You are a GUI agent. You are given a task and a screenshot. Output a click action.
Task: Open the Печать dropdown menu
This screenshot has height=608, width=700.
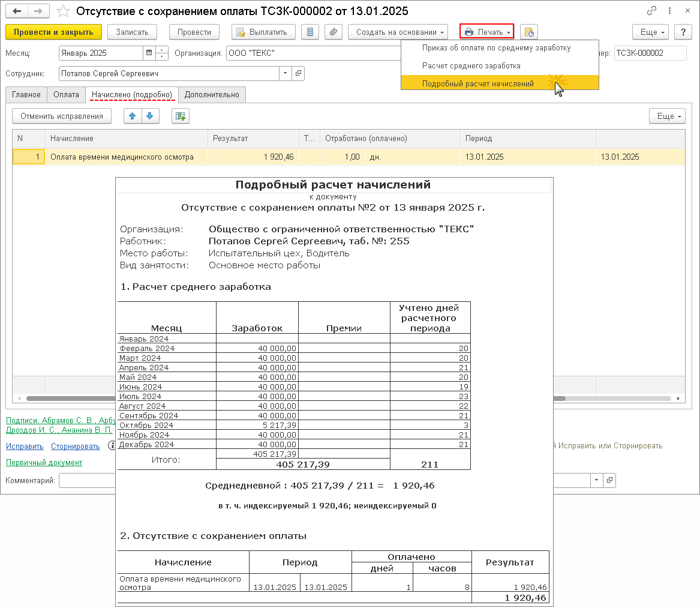tap(486, 32)
